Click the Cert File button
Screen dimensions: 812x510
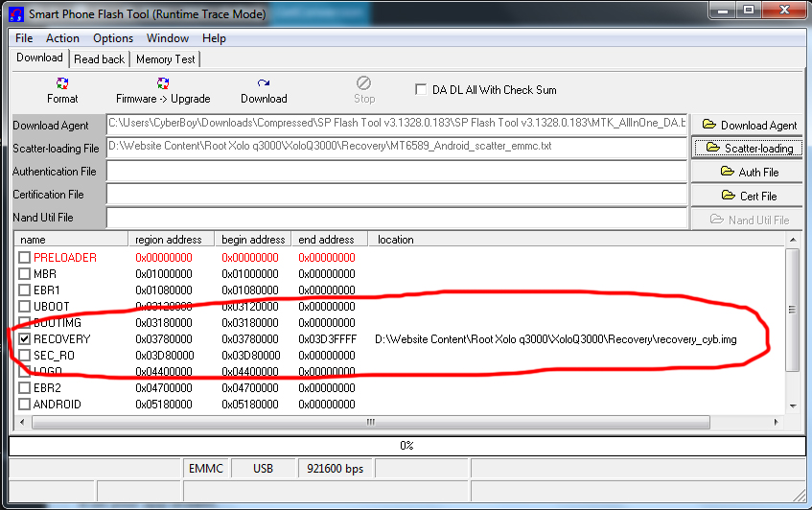click(x=749, y=196)
